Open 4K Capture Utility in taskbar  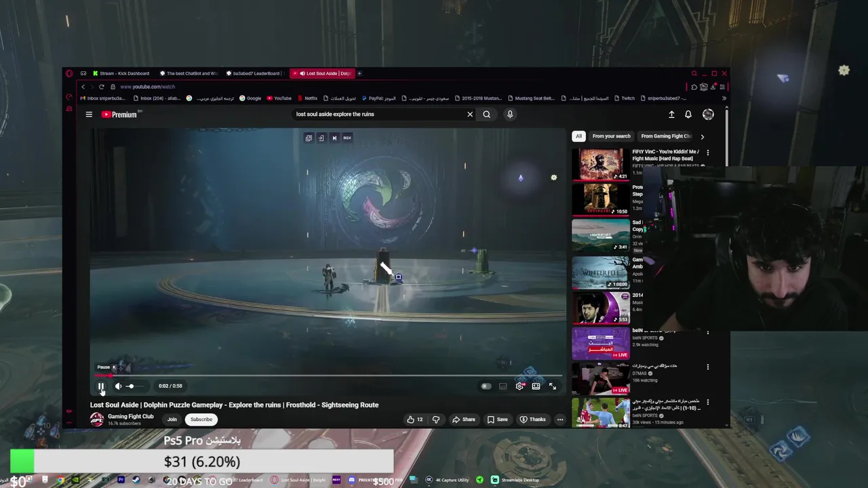click(448, 480)
